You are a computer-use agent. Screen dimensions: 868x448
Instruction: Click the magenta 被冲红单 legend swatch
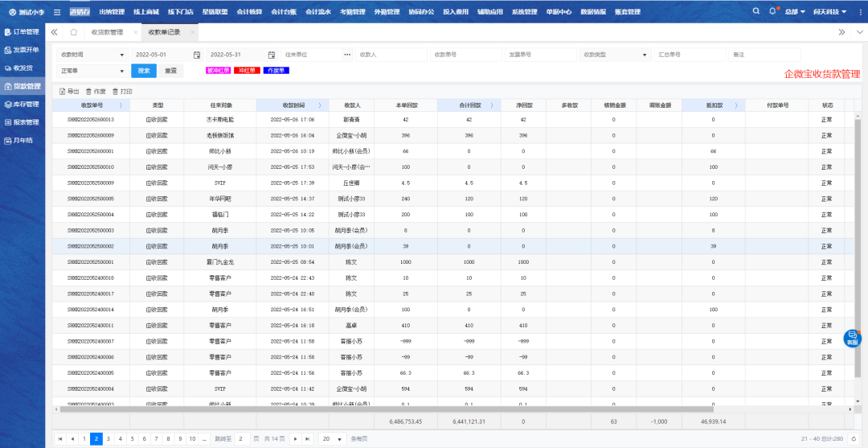(218, 71)
